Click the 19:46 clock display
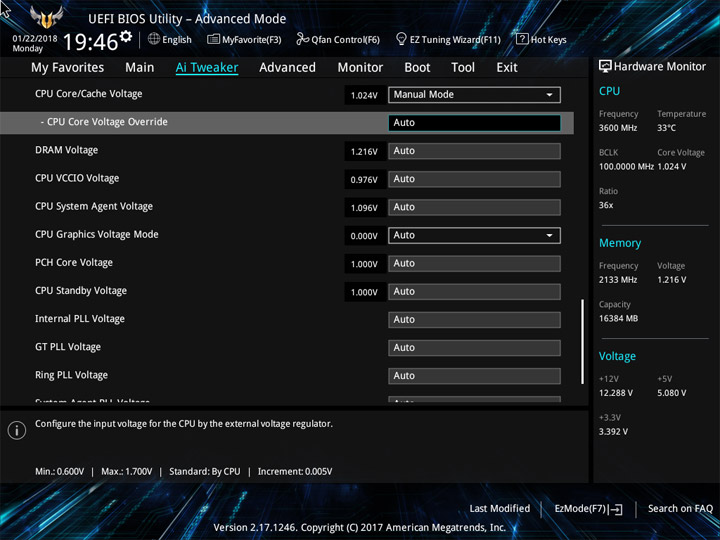Image resolution: width=720 pixels, height=540 pixels. [x=90, y=42]
